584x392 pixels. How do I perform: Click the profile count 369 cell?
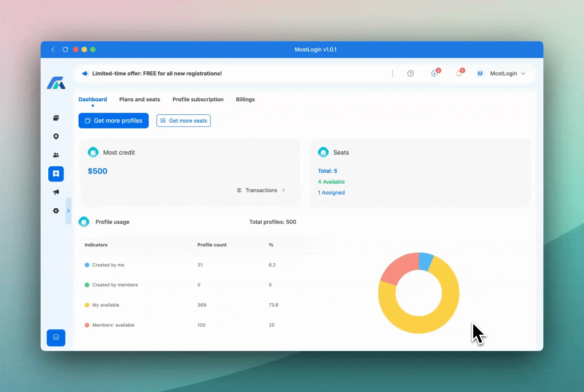(202, 305)
